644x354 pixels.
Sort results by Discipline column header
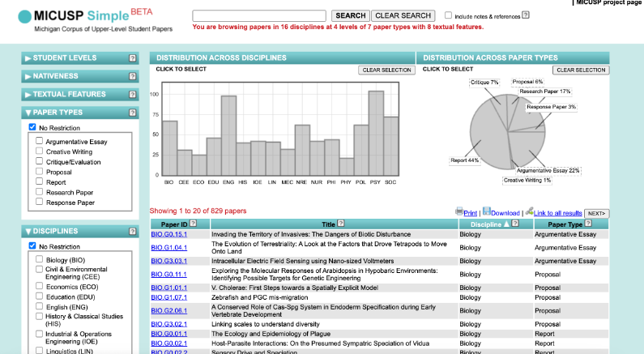[485, 224]
